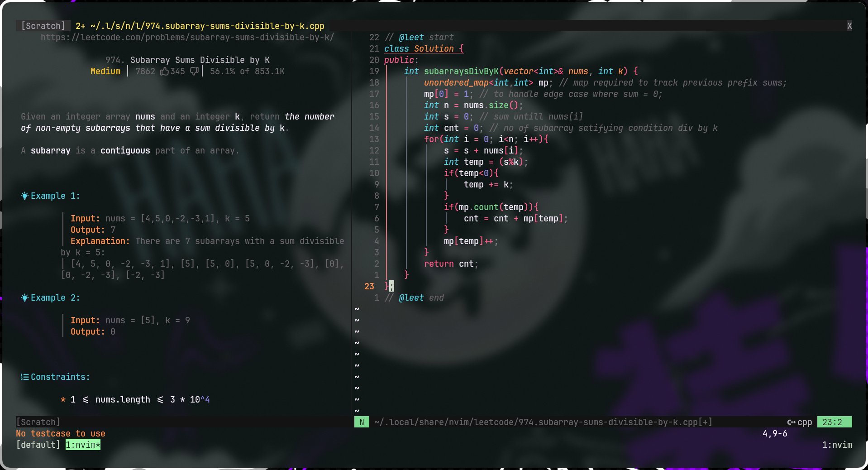Click the 'Output: 7' line
Image resolution: width=868 pixels, height=470 pixels.
pos(93,230)
